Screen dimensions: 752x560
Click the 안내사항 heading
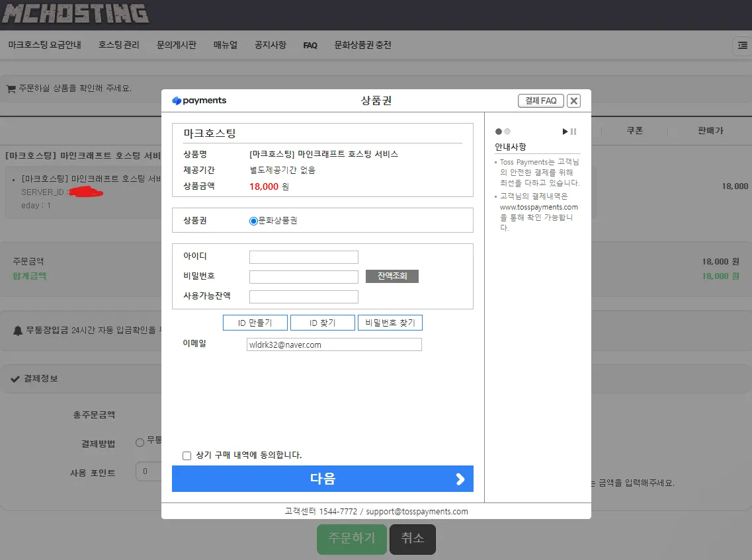click(511, 147)
